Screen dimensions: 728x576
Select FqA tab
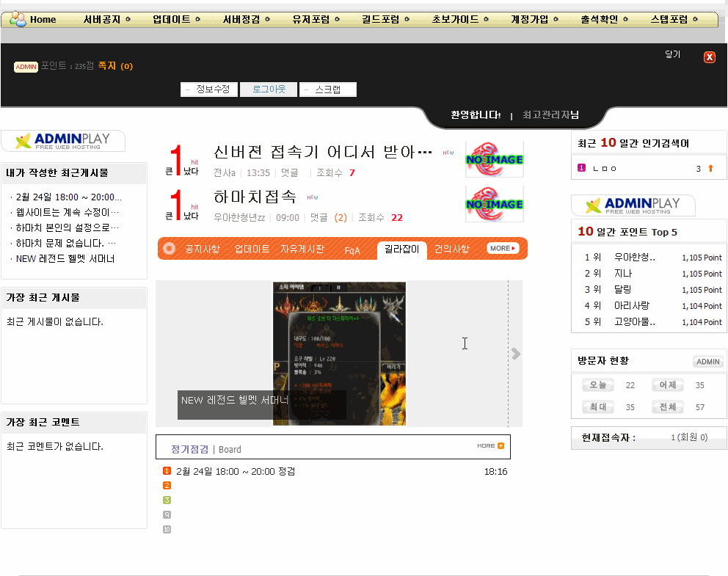tap(352, 251)
